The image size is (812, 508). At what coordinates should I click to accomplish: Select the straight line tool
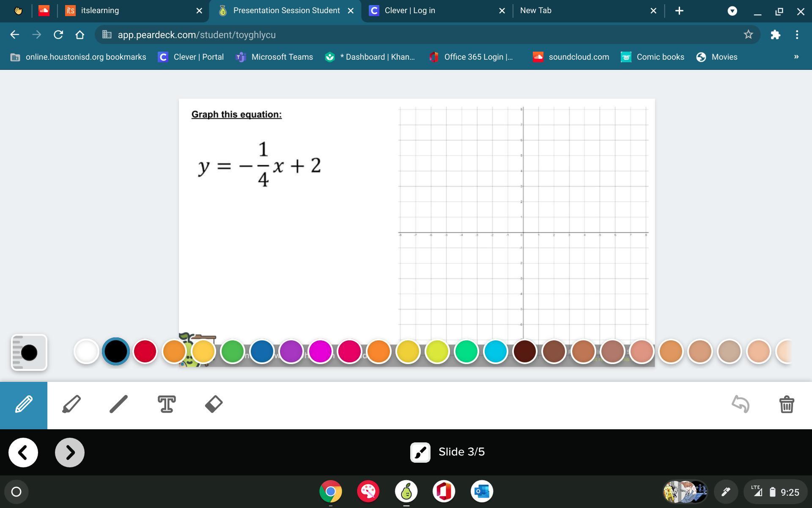[x=118, y=404]
